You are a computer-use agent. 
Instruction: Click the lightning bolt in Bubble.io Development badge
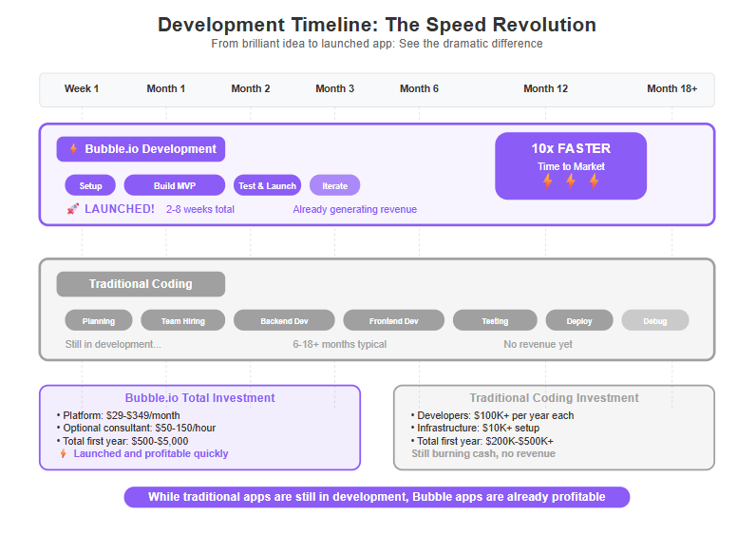(x=73, y=149)
